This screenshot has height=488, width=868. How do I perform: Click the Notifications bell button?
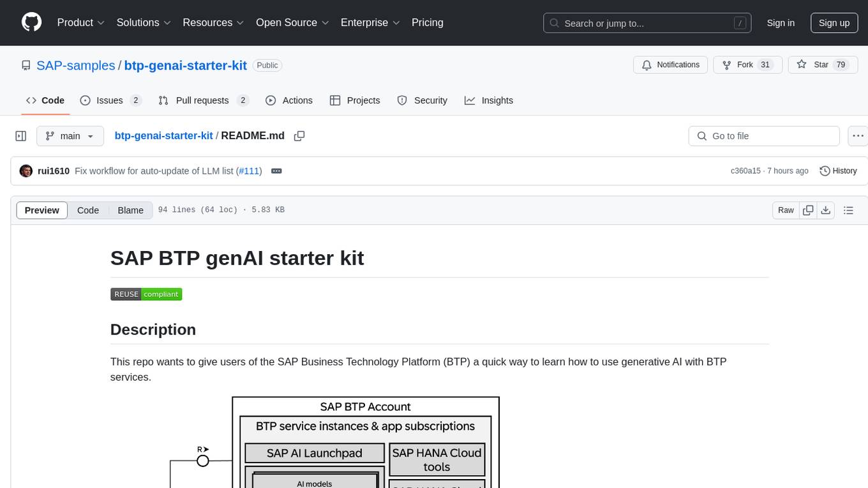(671, 65)
